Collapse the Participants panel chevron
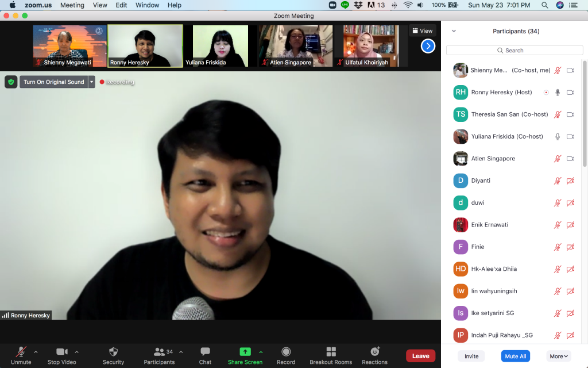Image resolution: width=588 pixels, height=368 pixels. coord(454,31)
